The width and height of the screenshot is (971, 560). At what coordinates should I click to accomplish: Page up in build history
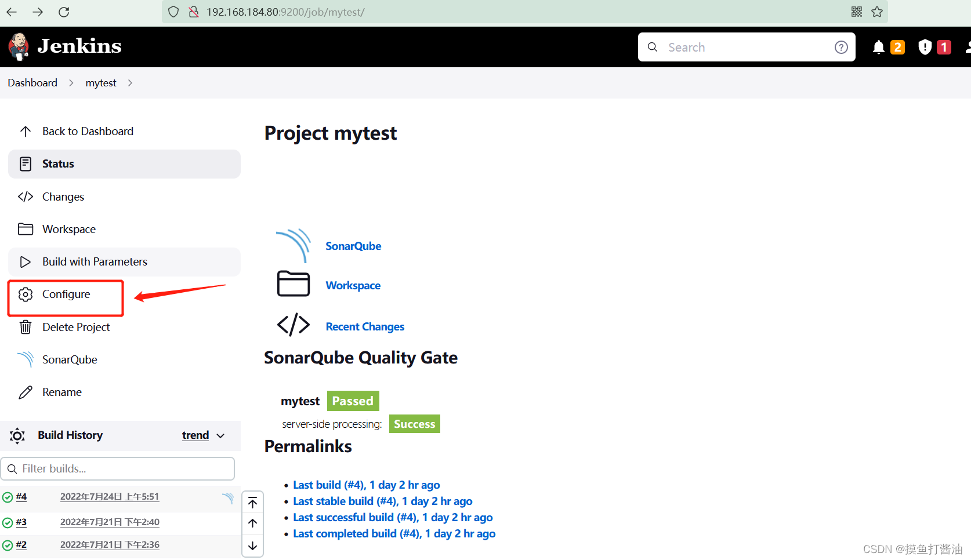252,523
